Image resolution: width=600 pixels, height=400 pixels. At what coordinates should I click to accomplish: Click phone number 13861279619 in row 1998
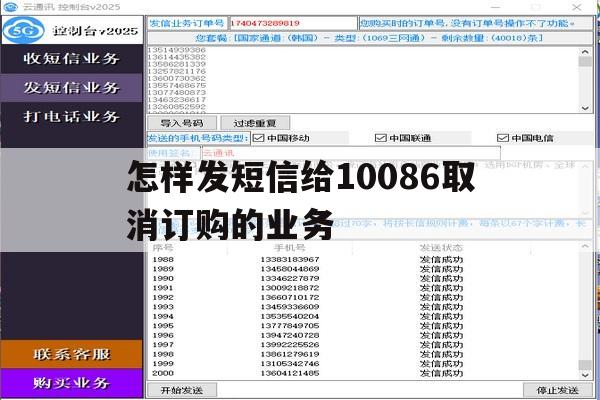tap(290, 354)
